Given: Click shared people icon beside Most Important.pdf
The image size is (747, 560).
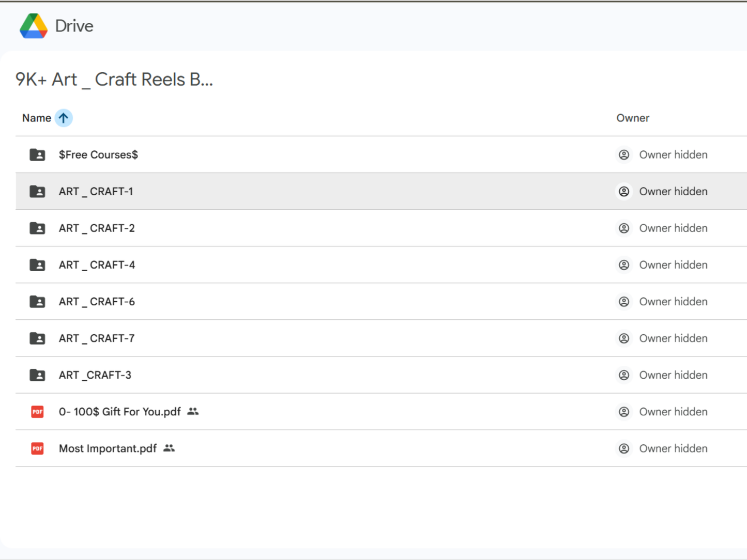Looking at the screenshot, I should [x=169, y=448].
